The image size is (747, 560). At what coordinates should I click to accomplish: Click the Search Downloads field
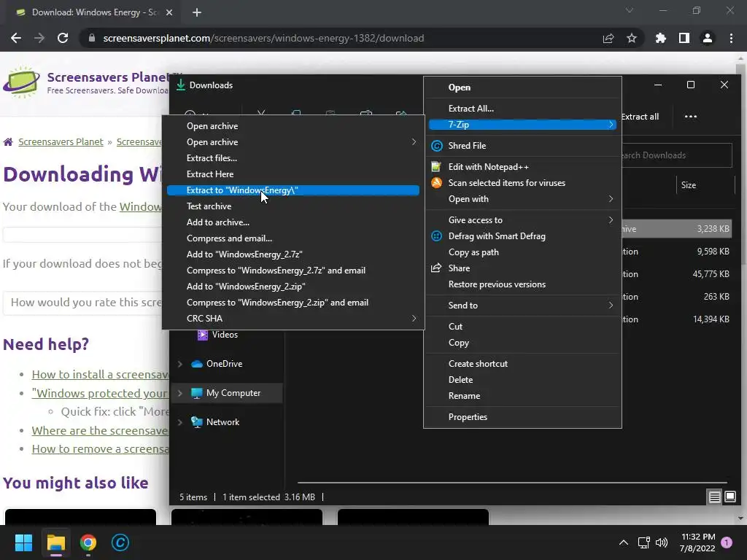(x=676, y=155)
